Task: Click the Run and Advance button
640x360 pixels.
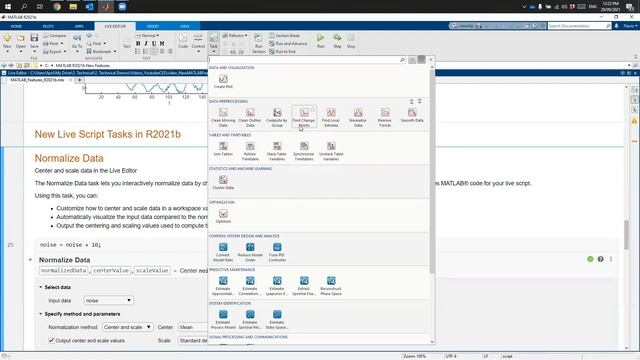Action: [288, 43]
